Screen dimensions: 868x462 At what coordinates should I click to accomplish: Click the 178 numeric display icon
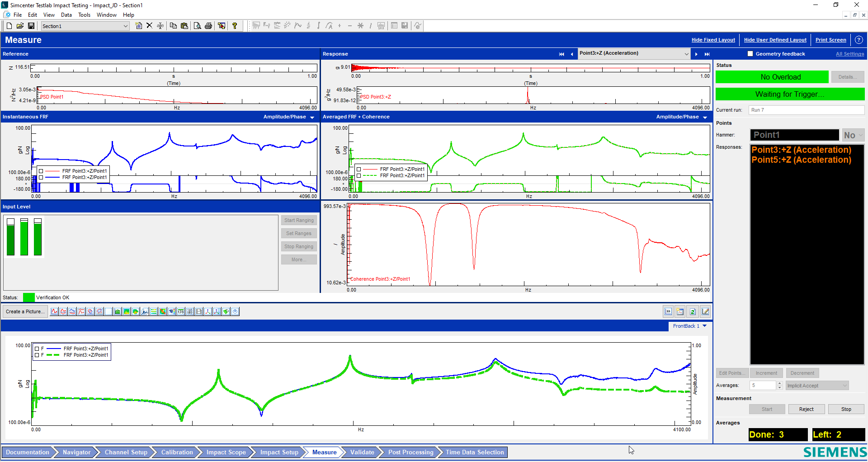(x=181, y=311)
